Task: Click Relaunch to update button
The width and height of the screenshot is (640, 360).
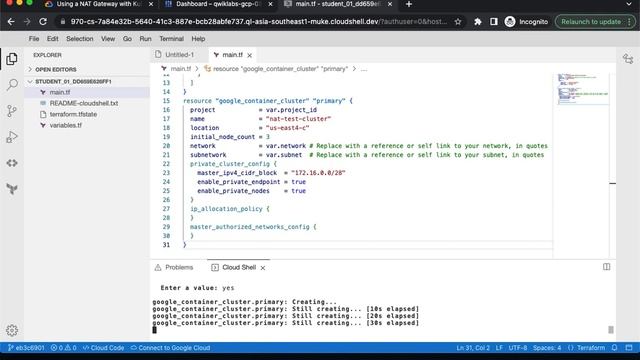Action: point(595,22)
